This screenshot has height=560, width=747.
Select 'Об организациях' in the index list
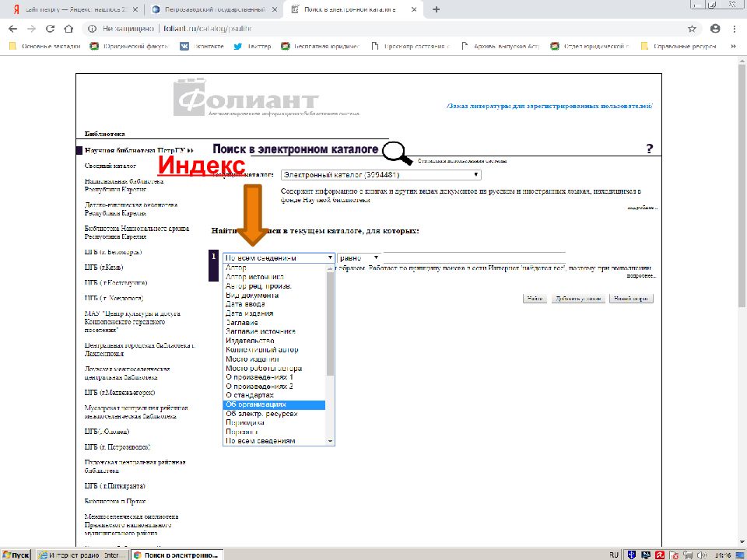(273, 404)
